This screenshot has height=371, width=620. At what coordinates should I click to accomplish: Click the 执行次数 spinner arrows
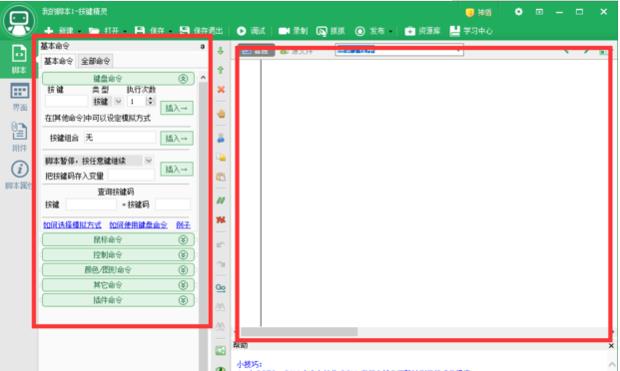[x=150, y=101]
